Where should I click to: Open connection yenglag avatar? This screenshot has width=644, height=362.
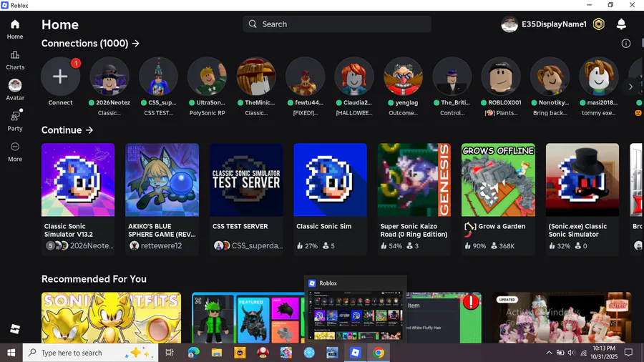tap(403, 77)
